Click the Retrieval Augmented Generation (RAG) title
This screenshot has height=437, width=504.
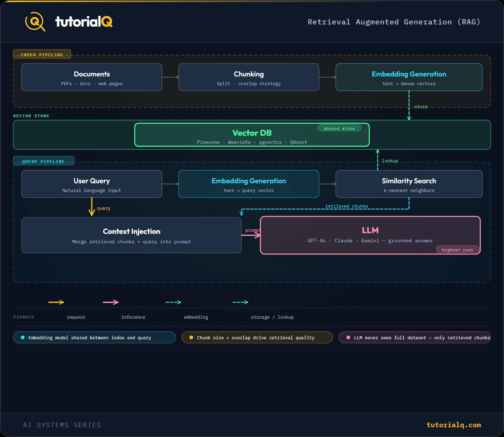point(394,22)
